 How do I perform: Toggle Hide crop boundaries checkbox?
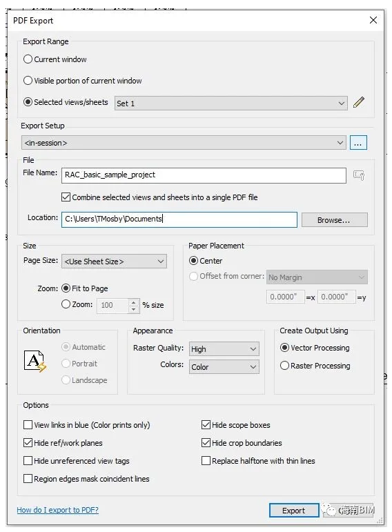click(x=206, y=443)
